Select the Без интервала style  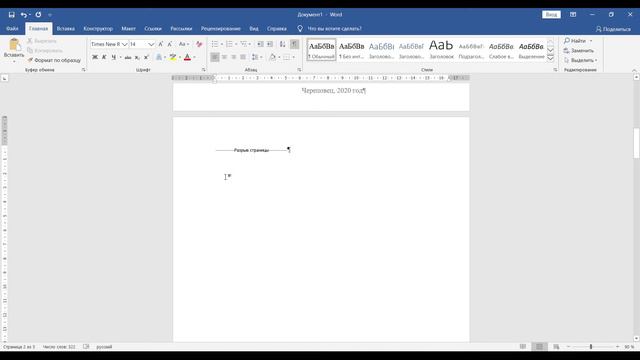coord(351,50)
